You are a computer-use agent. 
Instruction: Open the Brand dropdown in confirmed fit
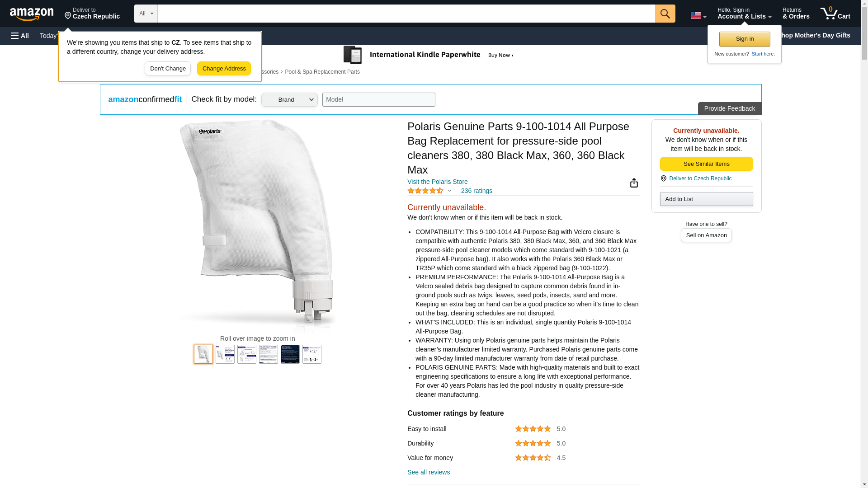click(289, 100)
